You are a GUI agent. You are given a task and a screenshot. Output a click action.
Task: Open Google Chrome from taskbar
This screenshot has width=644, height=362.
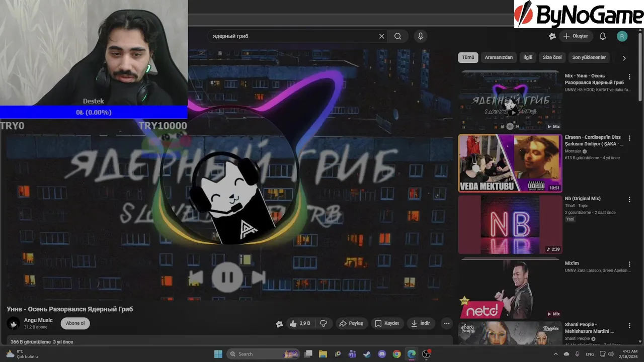(x=396, y=354)
